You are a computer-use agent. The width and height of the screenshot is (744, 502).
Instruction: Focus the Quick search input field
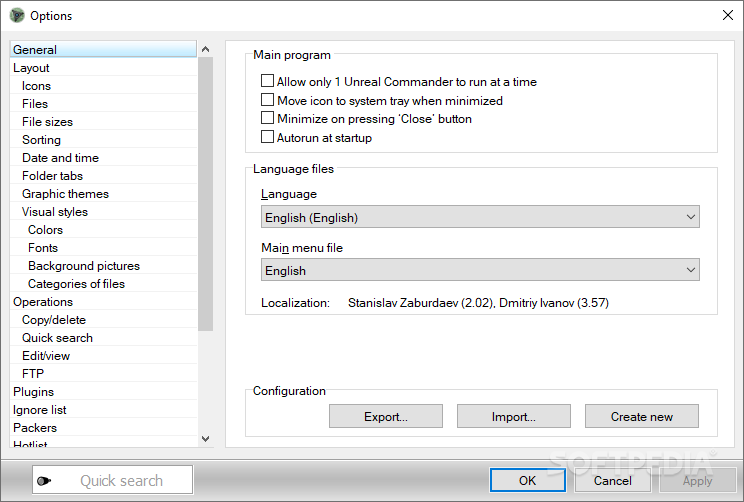pyautogui.click(x=113, y=480)
